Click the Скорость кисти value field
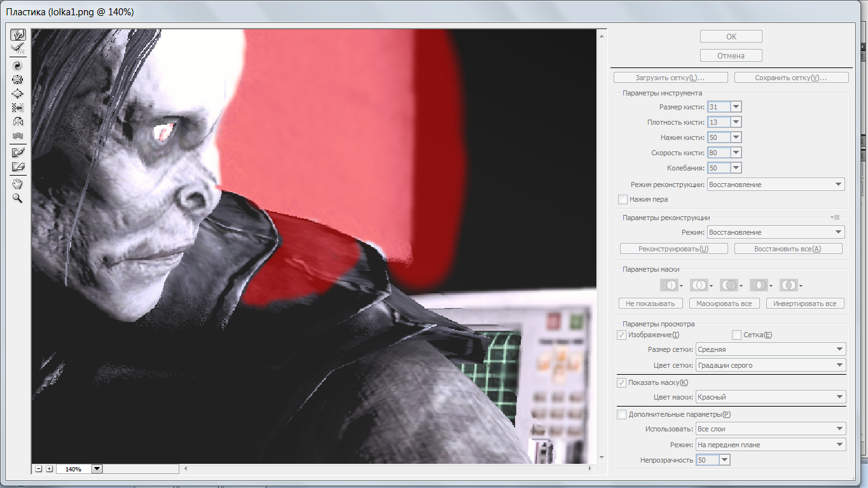Viewport: 868px width, 488px height. click(719, 153)
